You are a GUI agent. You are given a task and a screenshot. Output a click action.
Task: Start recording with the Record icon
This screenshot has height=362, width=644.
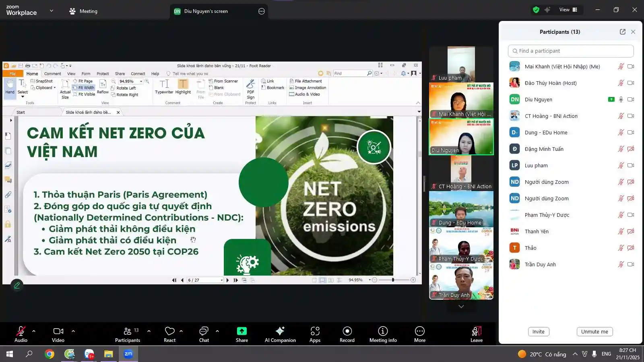pyautogui.click(x=347, y=331)
